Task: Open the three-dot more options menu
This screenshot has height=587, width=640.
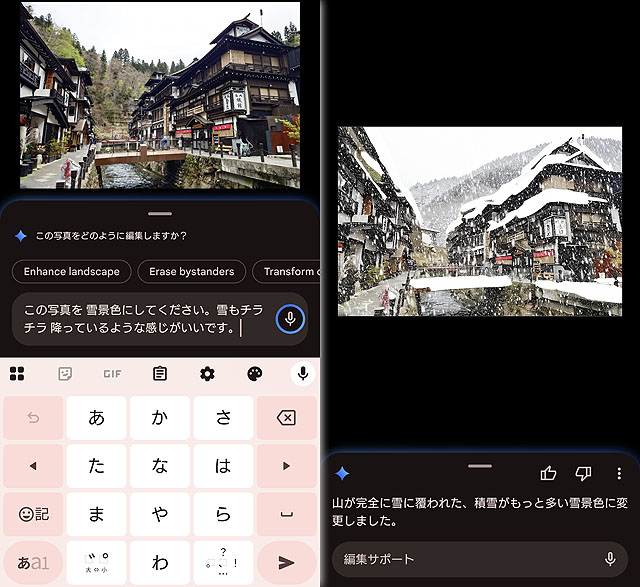Action: [619, 473]
